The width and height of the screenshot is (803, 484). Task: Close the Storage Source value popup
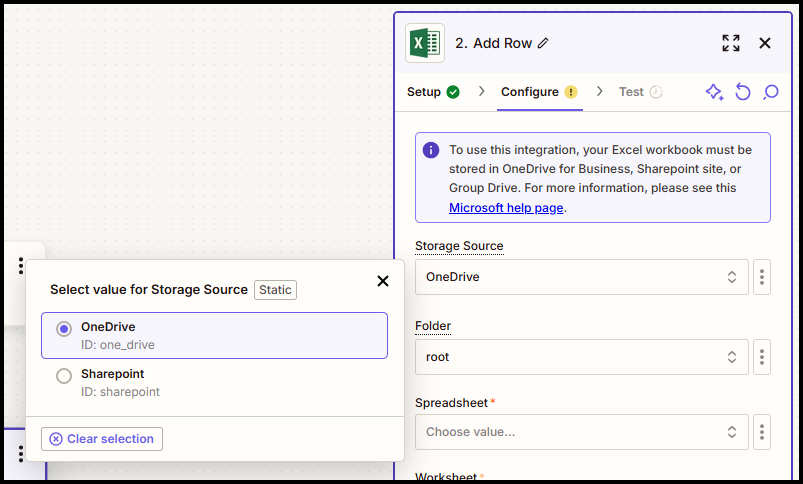coord(382,281)
